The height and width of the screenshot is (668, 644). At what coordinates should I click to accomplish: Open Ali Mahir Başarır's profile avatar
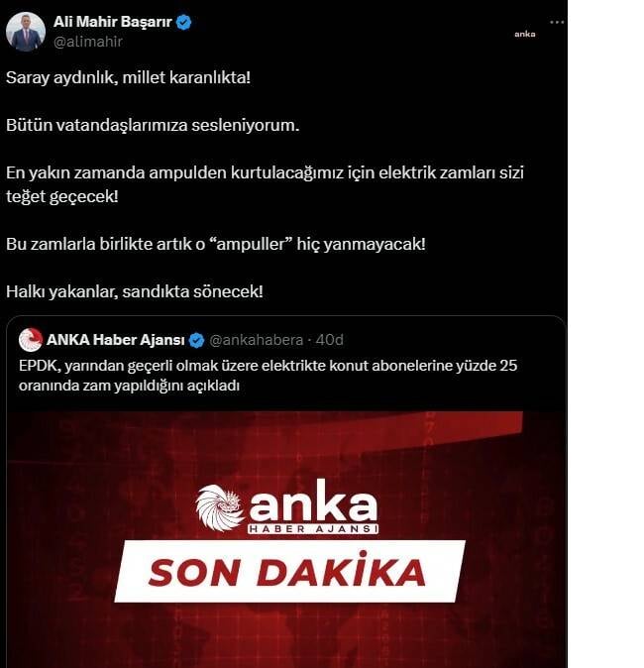[x=26, y=32]
